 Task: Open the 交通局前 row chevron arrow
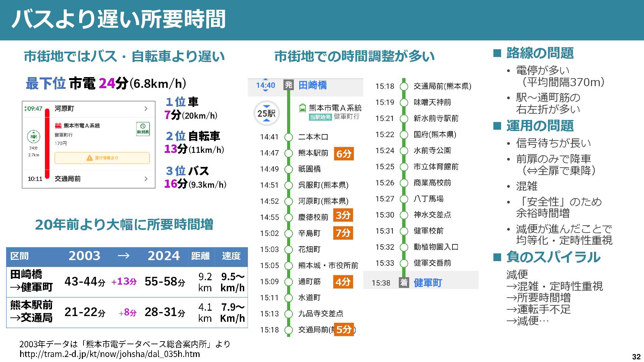[x=146, y=179]
